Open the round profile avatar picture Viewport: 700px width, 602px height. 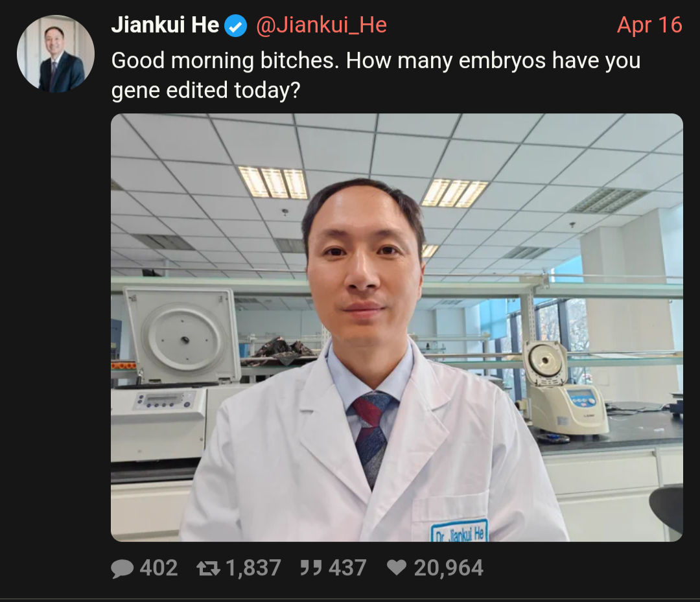pos(56,54)
